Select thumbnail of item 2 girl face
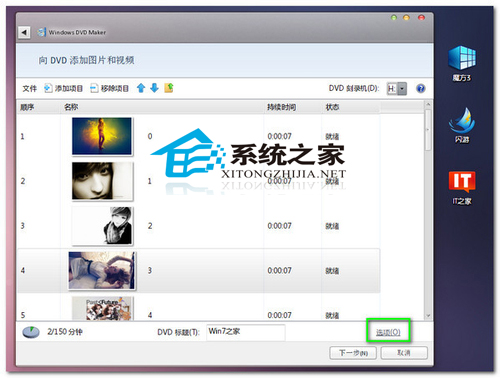 tap(102, 181)
